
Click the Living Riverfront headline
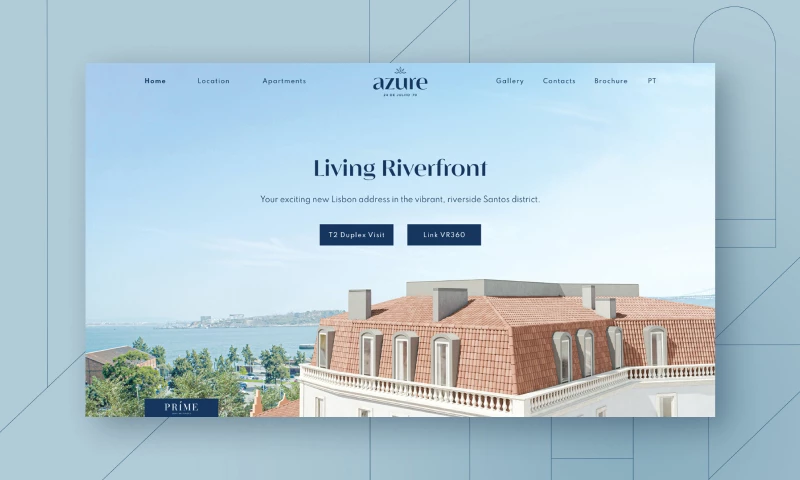[x=400, y=168]
